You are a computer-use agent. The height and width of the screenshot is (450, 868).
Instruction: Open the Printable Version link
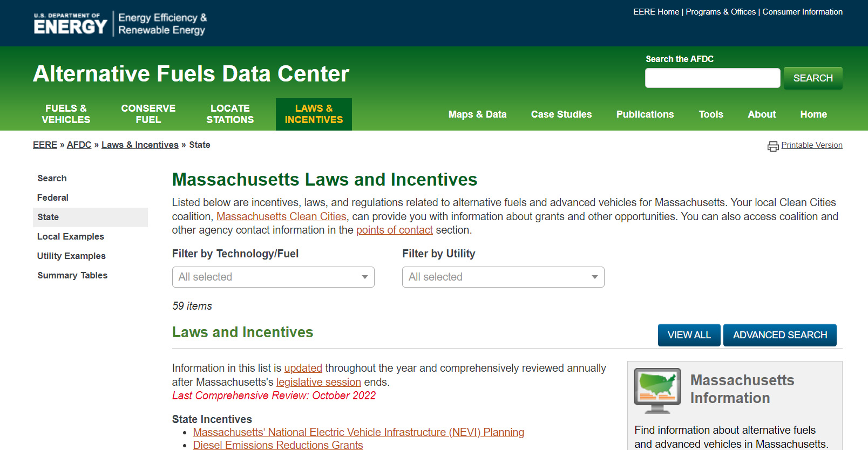click(812, 145)
